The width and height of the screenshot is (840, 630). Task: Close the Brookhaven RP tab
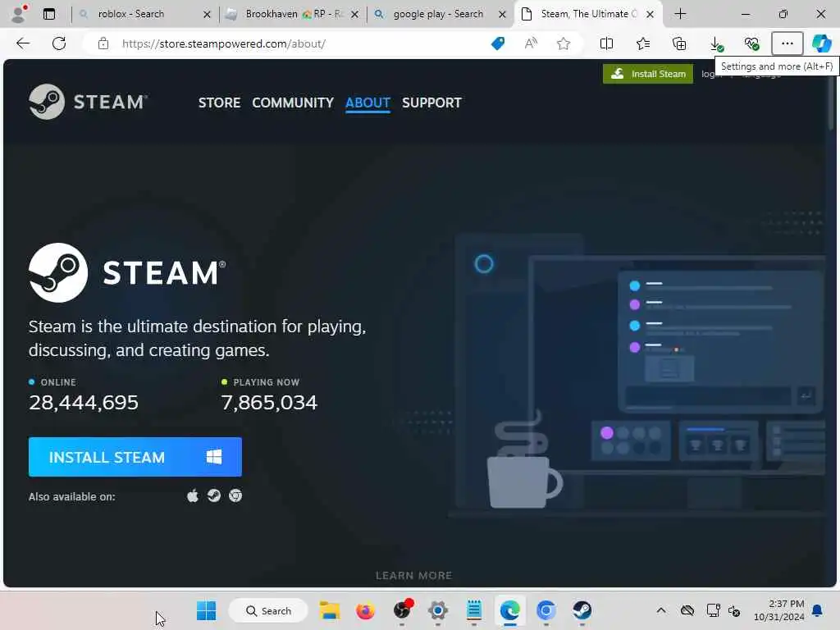coord(354,15)
